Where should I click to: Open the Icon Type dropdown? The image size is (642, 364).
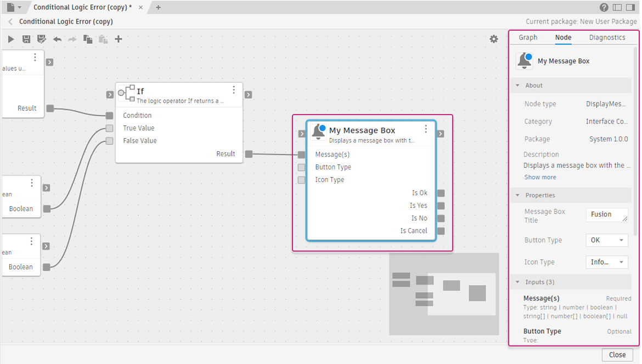coord(607,261)
